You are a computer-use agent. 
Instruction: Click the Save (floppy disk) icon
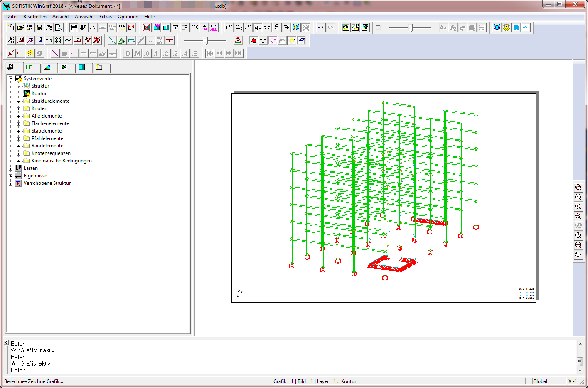[39, 27]
